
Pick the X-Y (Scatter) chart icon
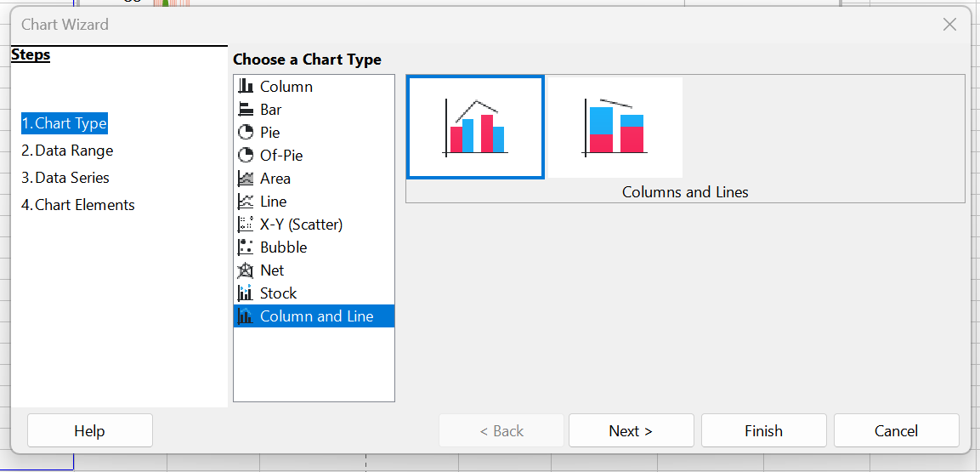point(246,225)
